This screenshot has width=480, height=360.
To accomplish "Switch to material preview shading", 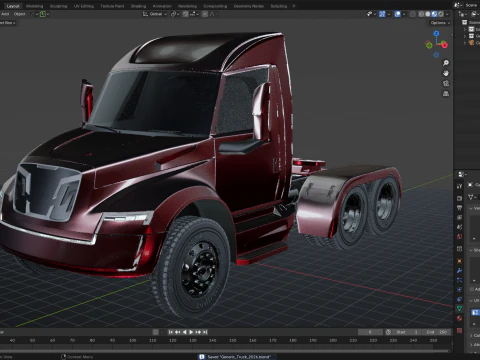I will click(x=434, y=14).
